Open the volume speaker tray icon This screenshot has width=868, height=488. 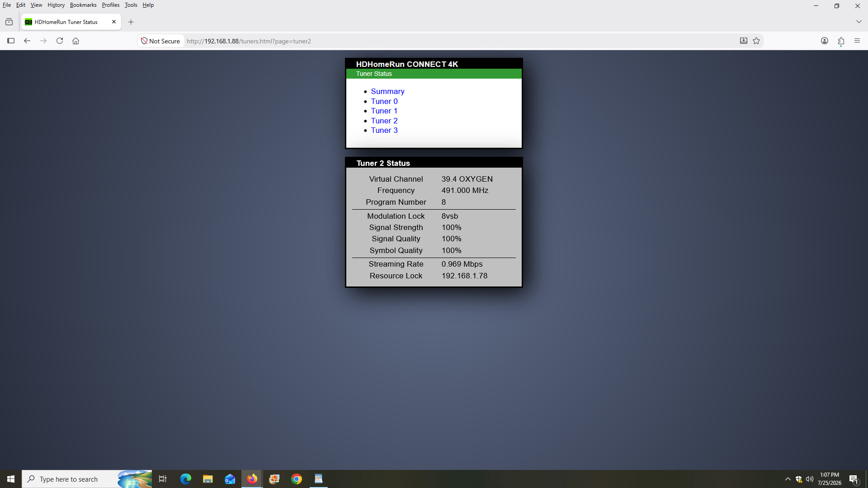(810, 479)
